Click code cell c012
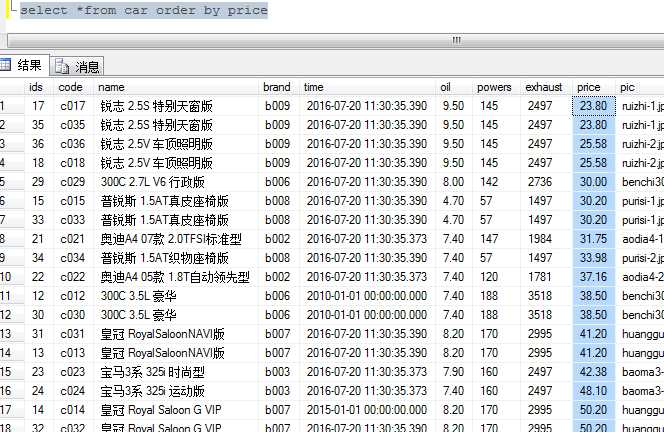This screenshot has height=432, width=664. (72, 296)
